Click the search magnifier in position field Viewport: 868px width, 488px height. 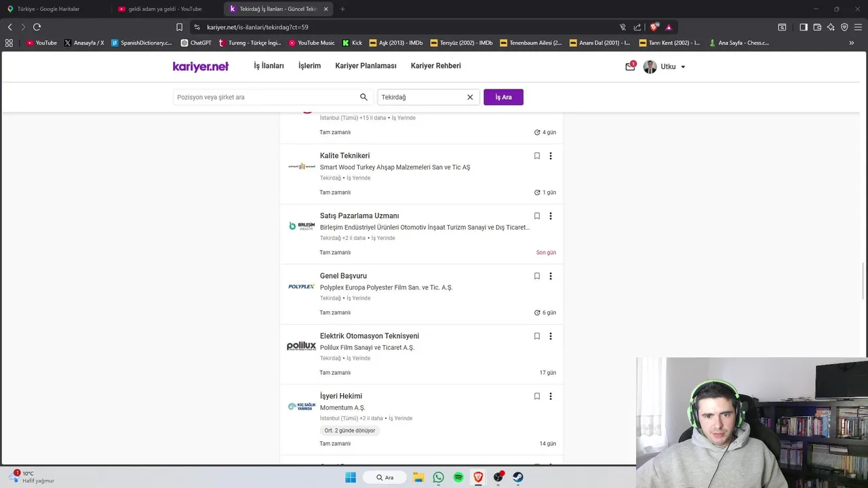[363, 97]
